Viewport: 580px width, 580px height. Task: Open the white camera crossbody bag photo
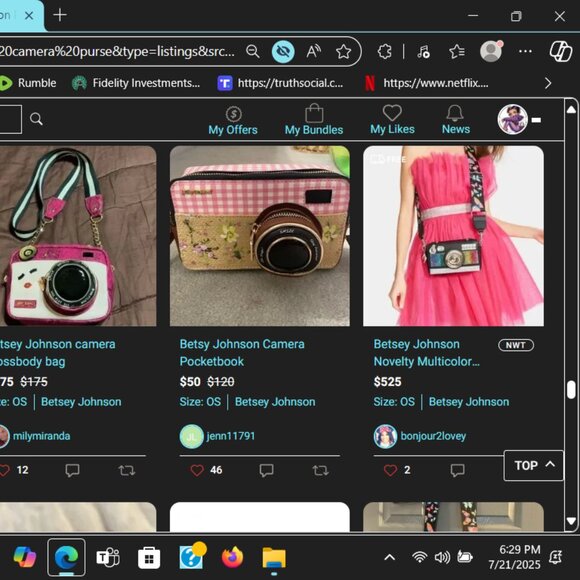pos(78,236)
